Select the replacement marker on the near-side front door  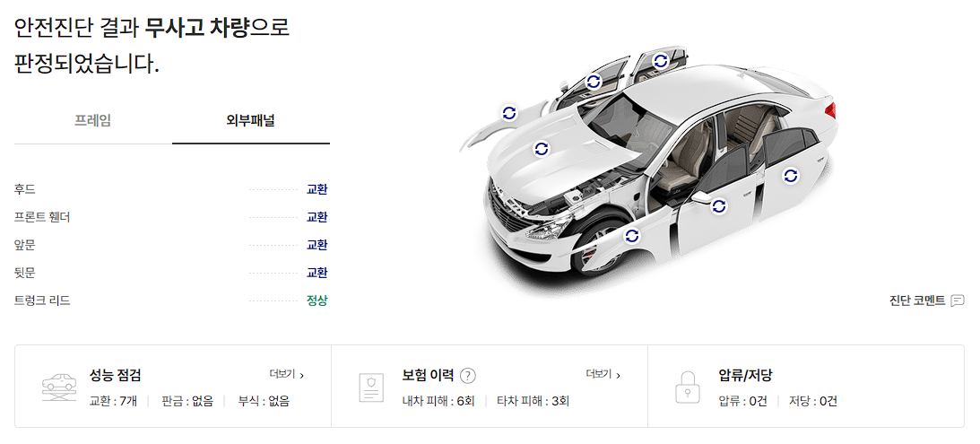pyautogui.click(x=719, y=205)
